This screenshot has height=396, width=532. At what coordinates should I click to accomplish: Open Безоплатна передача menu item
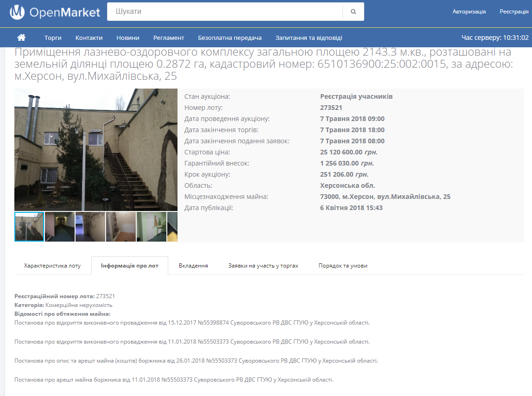(230, 38)
